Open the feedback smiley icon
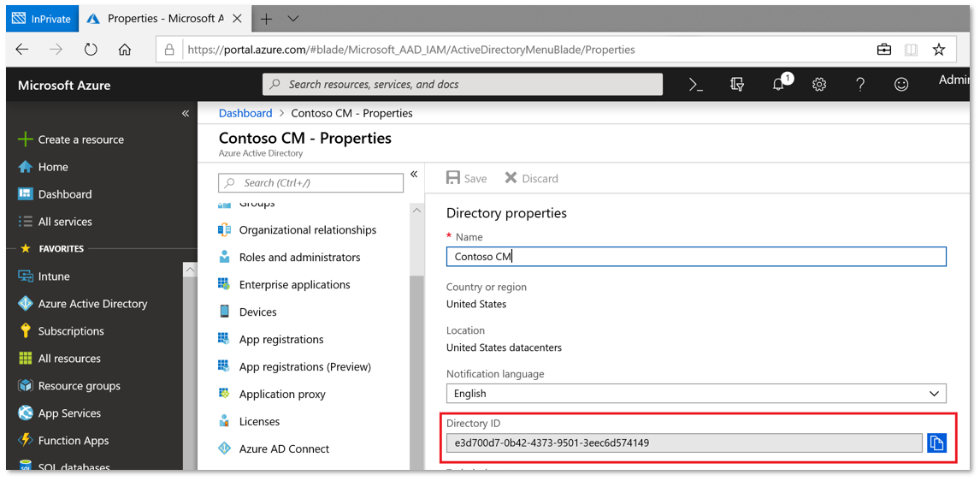This screenshot has width=980, height=481. [901, 85]
